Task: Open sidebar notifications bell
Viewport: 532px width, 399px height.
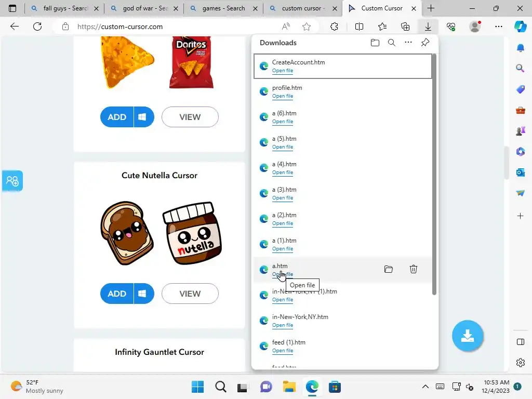Action: [521, 48]
